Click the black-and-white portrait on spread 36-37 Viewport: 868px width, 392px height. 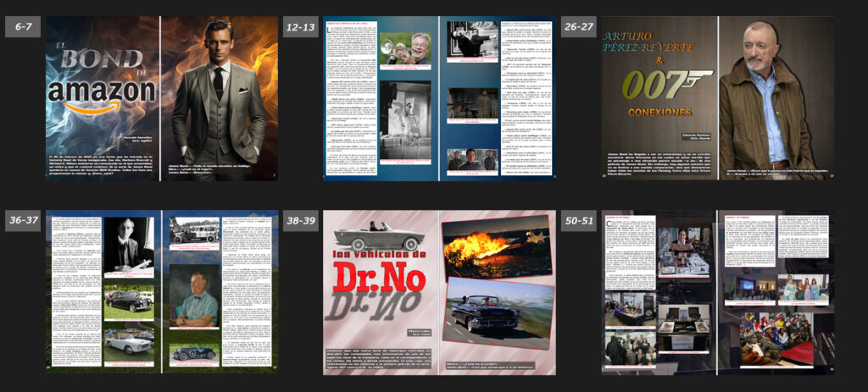(129, 244)
